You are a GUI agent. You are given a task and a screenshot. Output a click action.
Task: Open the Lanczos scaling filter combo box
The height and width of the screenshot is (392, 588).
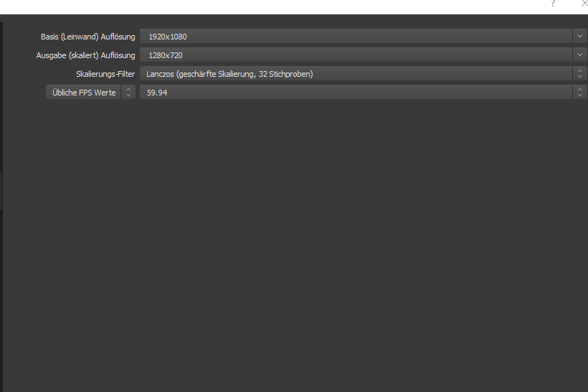coord(355,73)
